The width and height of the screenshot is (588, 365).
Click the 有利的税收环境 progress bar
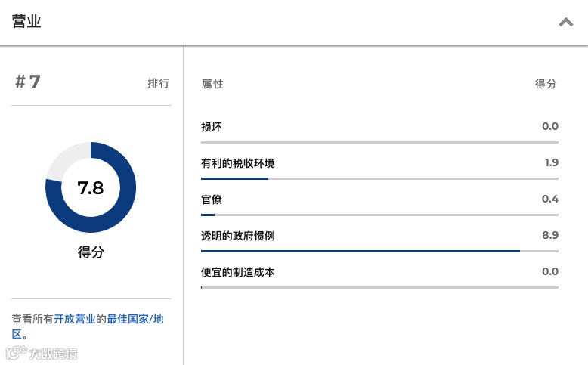[x=379, y=178]
